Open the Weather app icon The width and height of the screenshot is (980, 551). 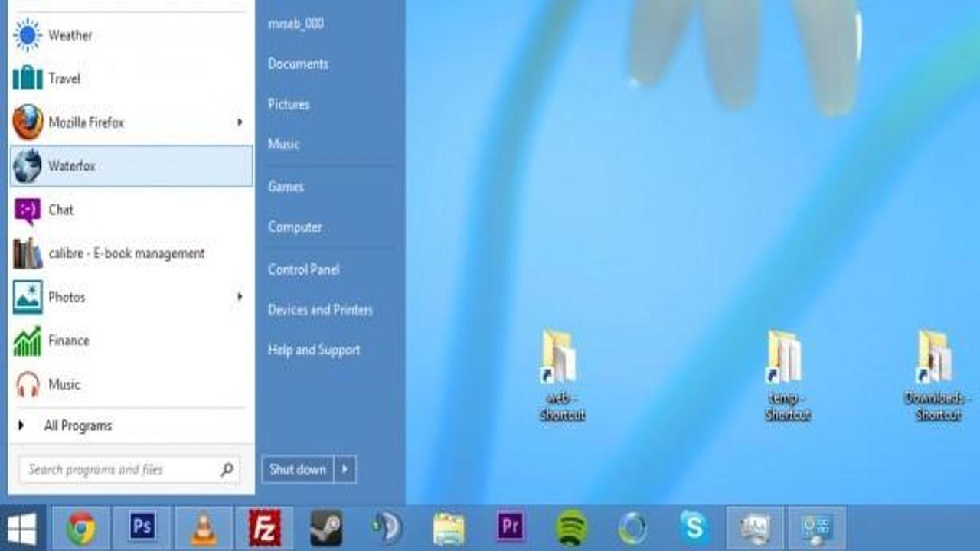coord(28,35)
